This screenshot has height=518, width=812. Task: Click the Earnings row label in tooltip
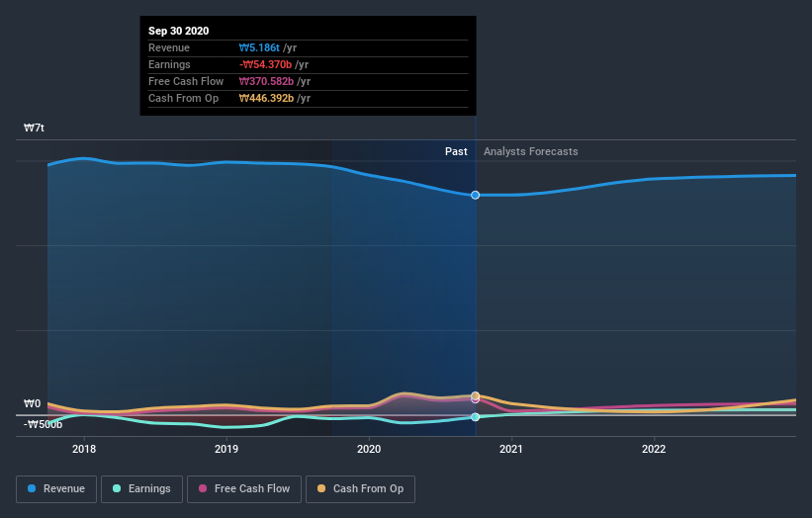(169, 64)
